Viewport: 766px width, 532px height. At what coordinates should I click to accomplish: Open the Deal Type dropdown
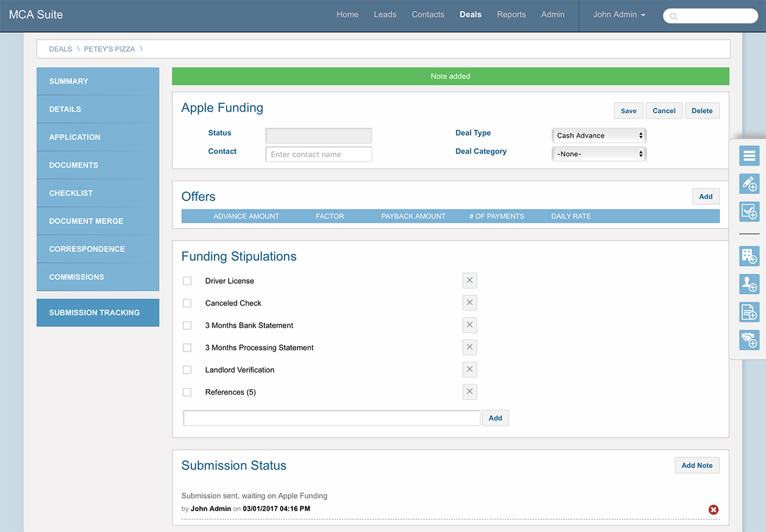coord(599,135)
